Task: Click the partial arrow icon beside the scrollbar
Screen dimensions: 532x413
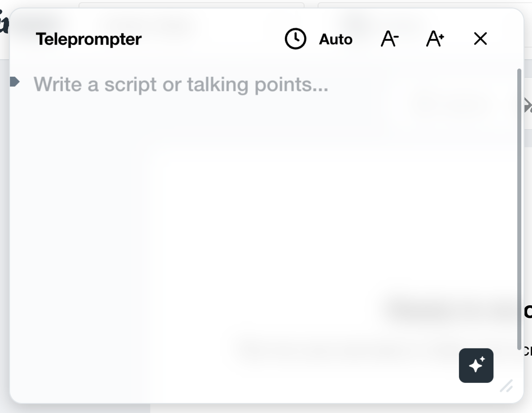Action: (x=528, y=106)
